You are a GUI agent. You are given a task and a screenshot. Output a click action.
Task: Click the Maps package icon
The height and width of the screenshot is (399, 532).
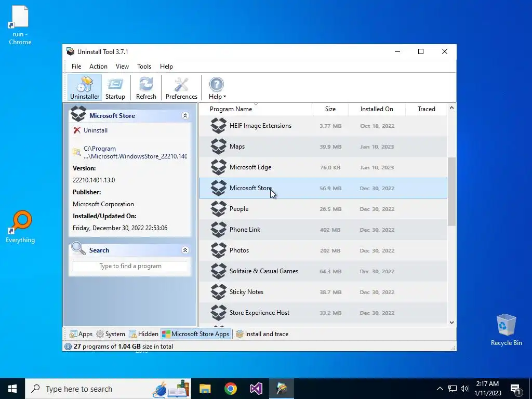tap(219, 147)
